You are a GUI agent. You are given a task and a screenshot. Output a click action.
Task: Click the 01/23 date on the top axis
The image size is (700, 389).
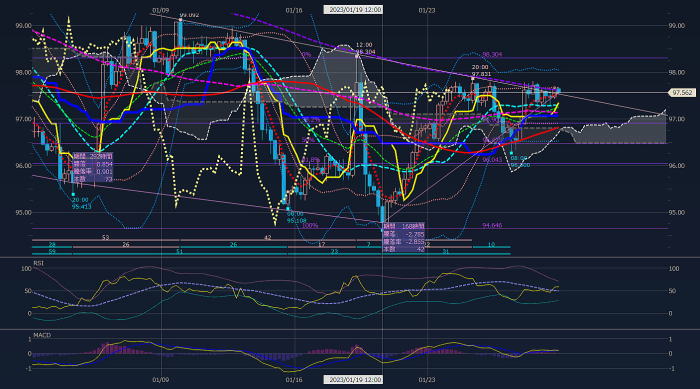(x=427, y=10)
